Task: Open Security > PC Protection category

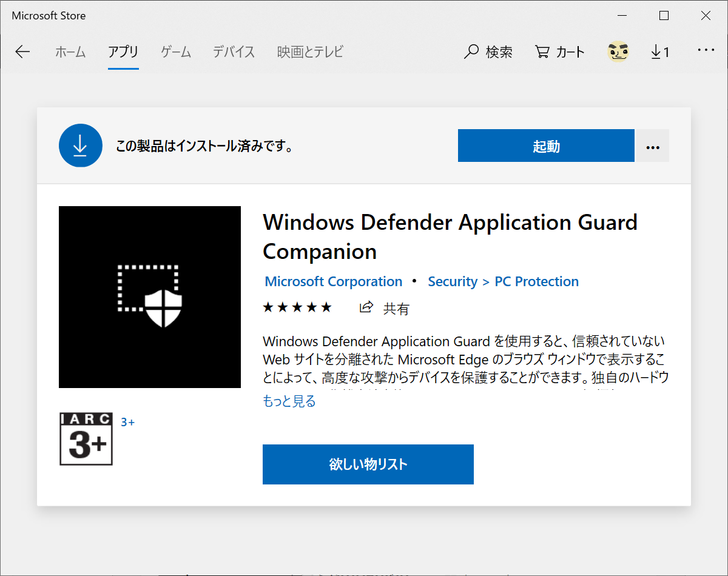Action: click(504, 281)
